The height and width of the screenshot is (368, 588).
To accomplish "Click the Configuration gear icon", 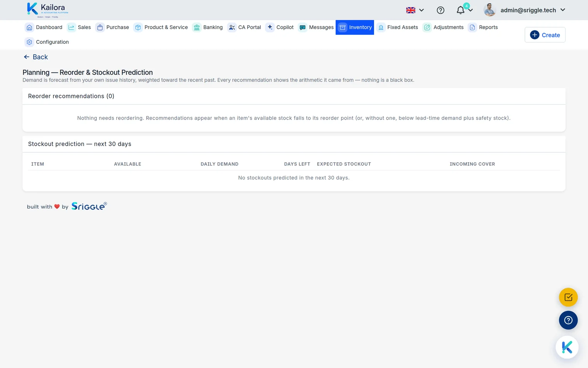I will click(29, 42).
